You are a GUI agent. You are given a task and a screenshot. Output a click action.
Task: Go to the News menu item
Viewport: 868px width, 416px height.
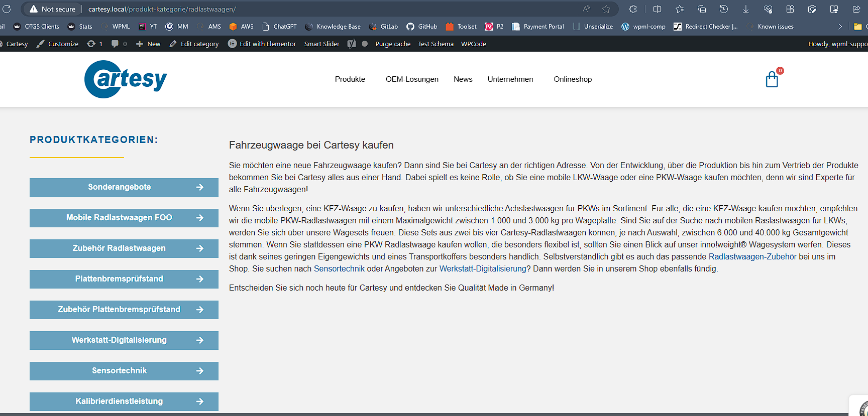pyautogui.click(x=463, y=79)
